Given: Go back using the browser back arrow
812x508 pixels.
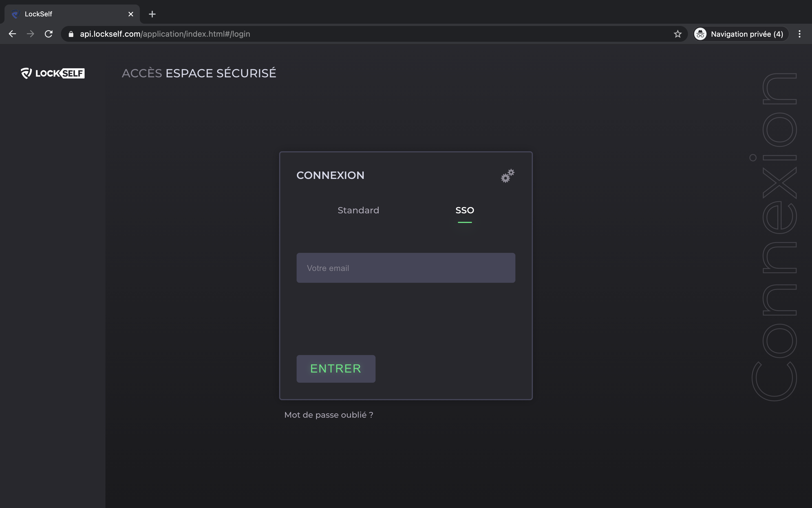Looking at the screenshot, I should (12, 34).
